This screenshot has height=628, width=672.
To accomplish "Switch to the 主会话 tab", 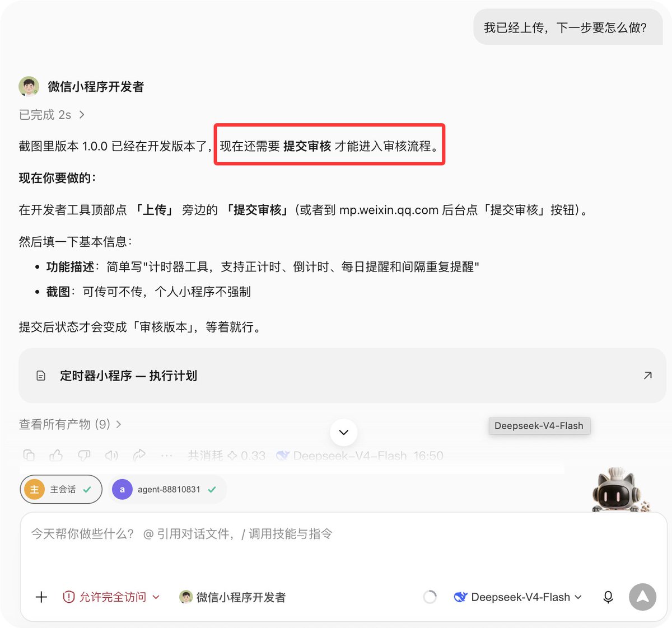I will (x=61, y=489).
